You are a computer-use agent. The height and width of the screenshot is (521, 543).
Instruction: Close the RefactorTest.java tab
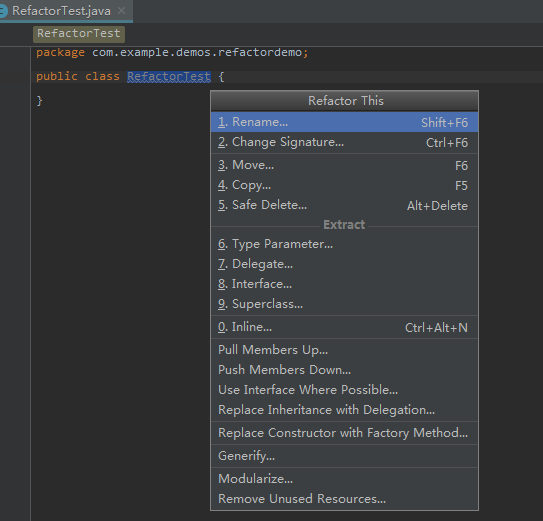tap(121, 11)
